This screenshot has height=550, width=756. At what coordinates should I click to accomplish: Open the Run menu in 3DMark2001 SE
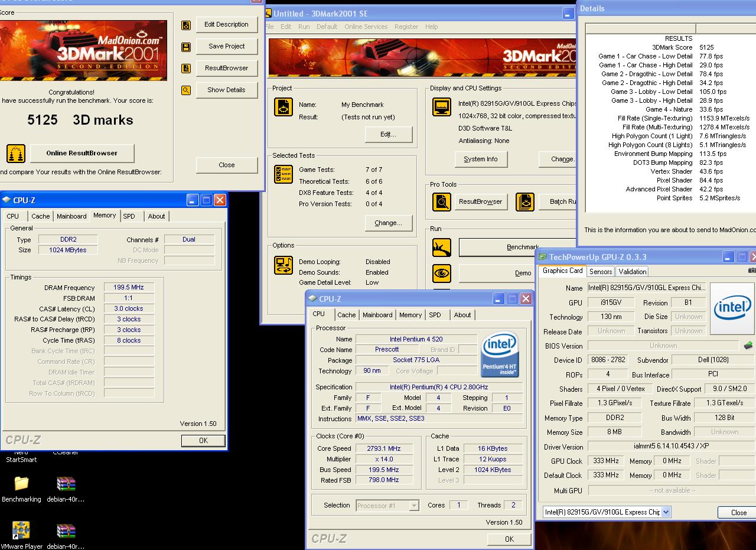coord(304,27)
